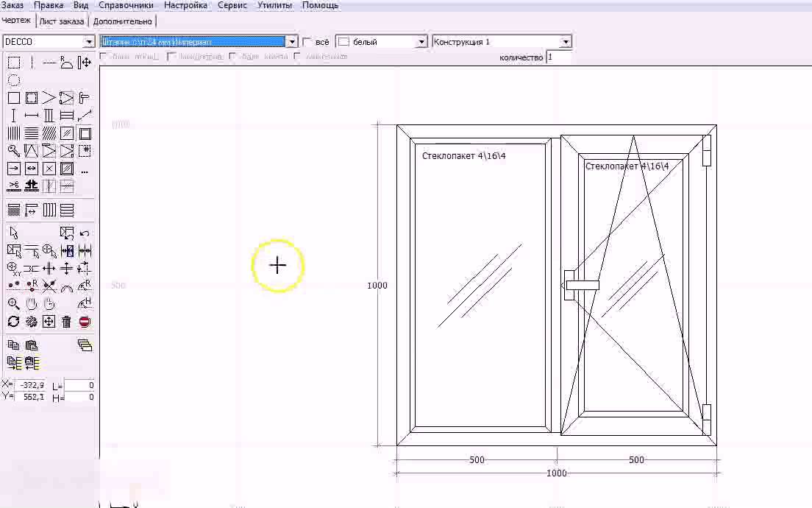Screen dimensions: 812x508
Task: Choose the vertical lines hatch tool
Action: pos(14,133)
